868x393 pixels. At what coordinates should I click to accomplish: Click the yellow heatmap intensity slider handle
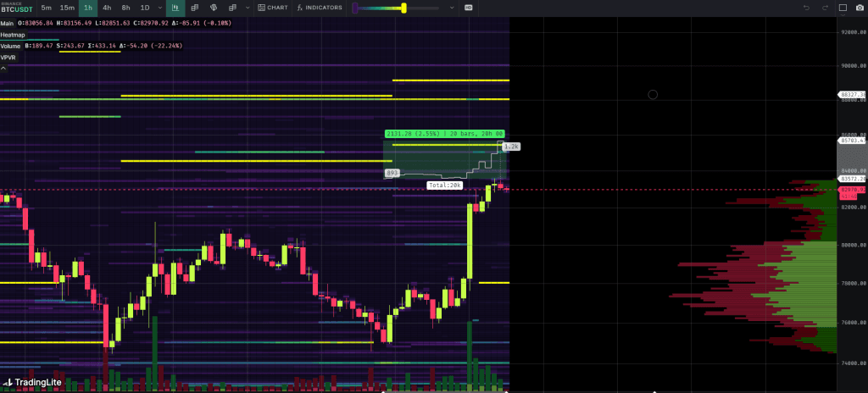point(404,8)
